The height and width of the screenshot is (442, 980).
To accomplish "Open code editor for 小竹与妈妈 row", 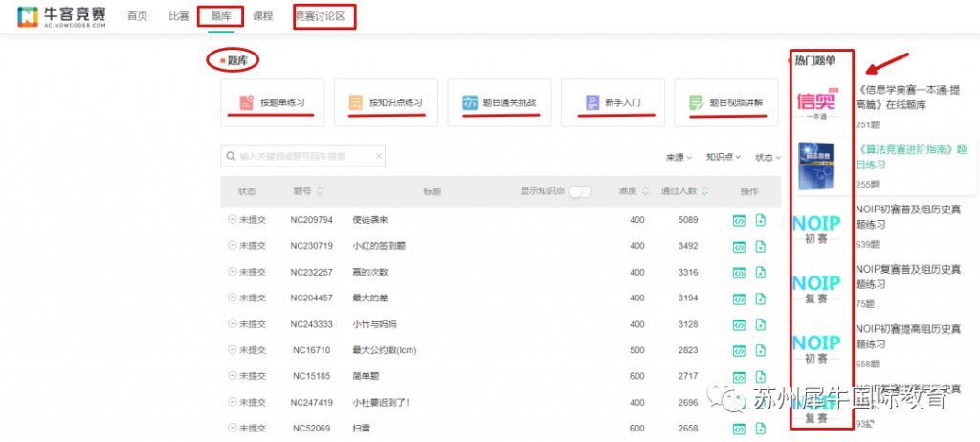I will pos(739,324).
